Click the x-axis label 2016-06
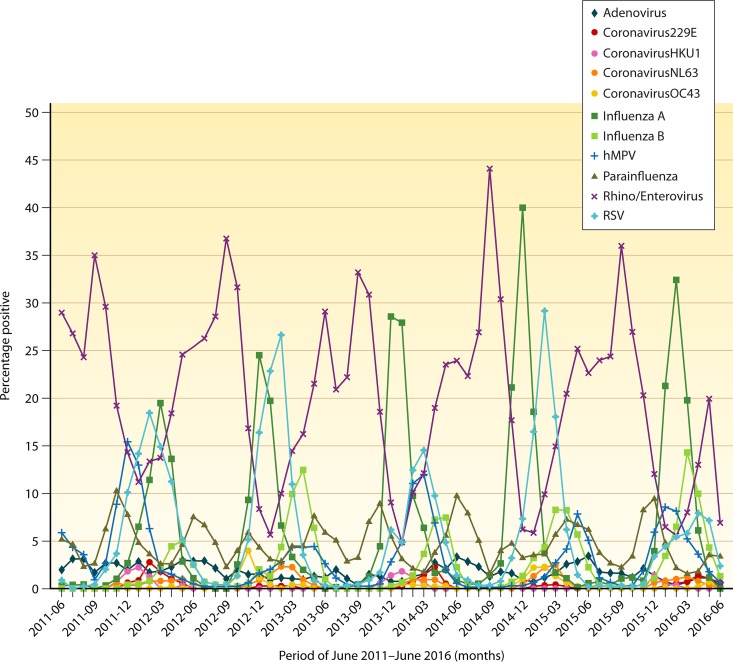The height and width of the screenshot is (662, 733). click(x=707, y=618)
